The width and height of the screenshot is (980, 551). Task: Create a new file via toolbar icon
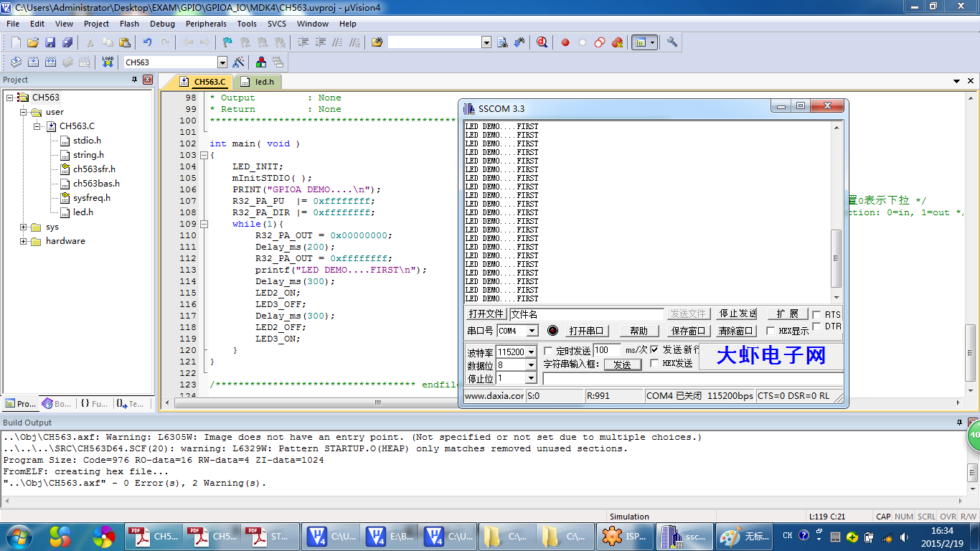[x=16, y=42]
